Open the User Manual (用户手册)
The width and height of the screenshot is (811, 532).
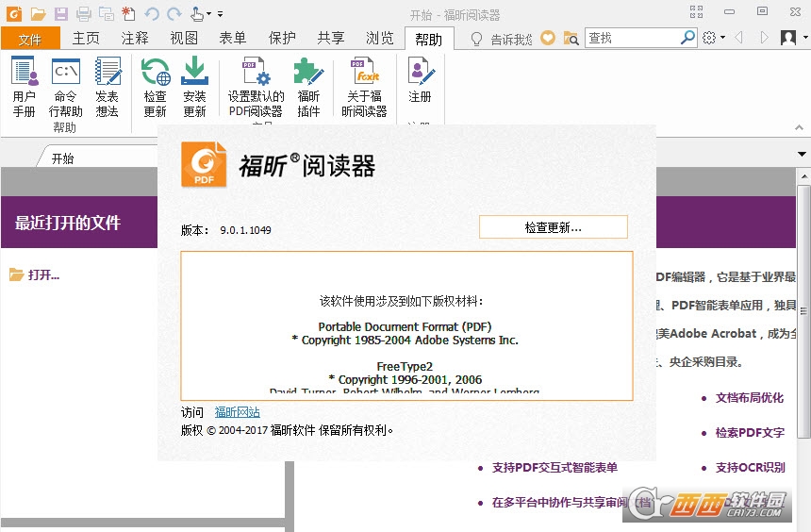tap(25, 87)
